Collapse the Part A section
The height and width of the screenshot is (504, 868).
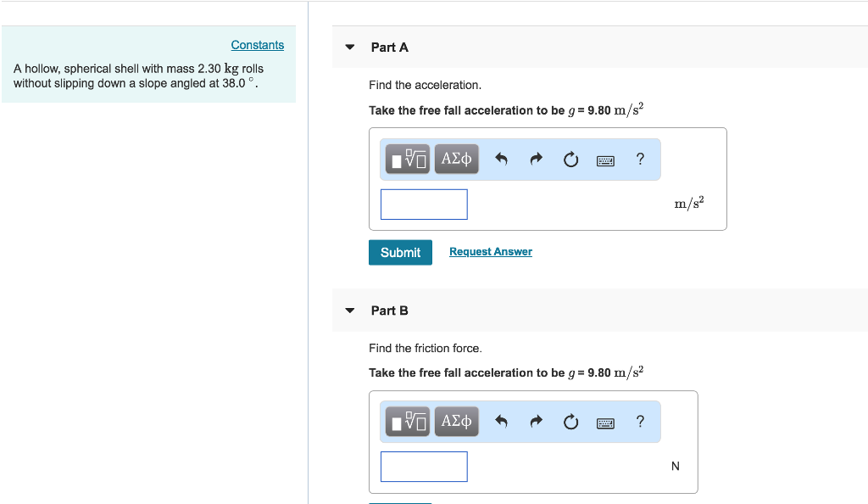[350, 48]
